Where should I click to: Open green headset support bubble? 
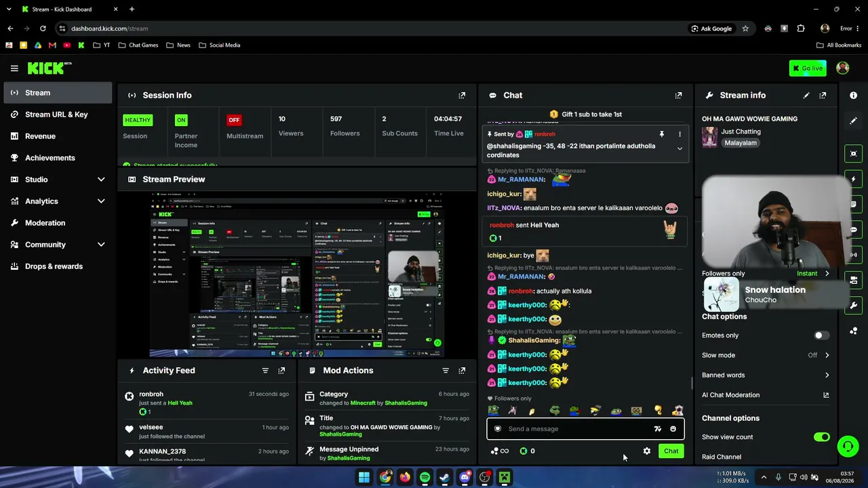point(848,446)
